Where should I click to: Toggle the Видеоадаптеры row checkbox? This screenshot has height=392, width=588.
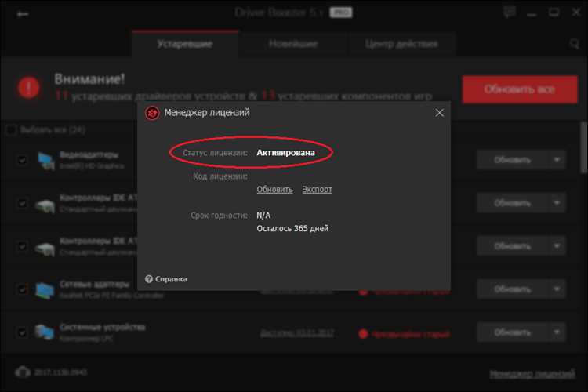click(x=22, y=160)
